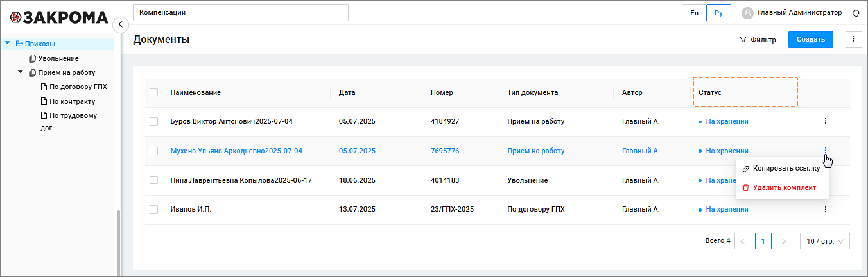This screenshot has height=277, width=868.
Task: Select По контракту in the tree
Action: click(73, 101)
